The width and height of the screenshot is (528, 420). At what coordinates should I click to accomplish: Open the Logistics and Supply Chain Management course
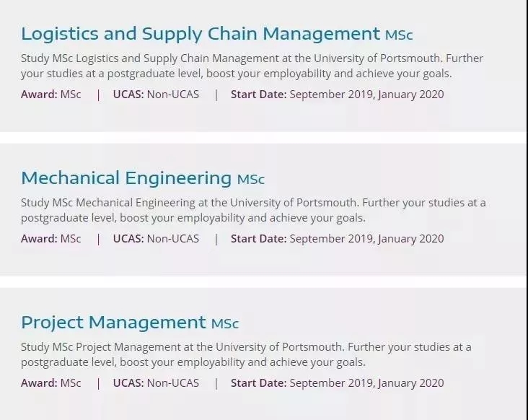[x=200, y=33]
